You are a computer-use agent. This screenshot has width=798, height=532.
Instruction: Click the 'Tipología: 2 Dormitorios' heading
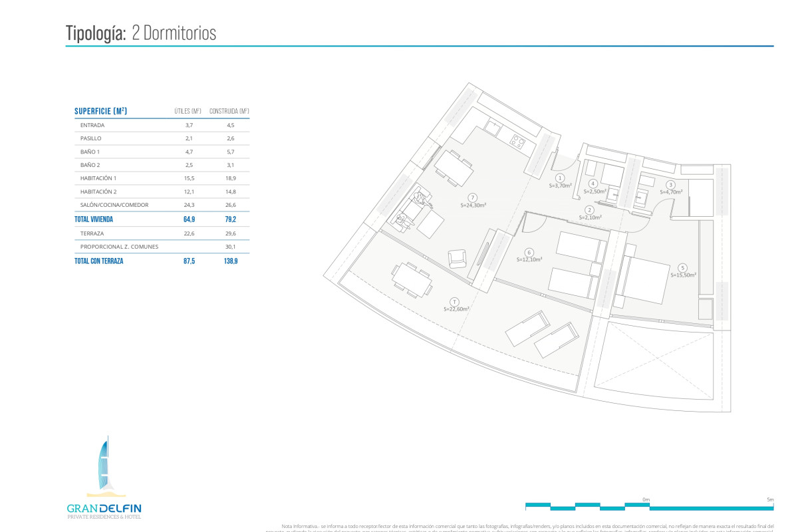[x=141, y=33]
